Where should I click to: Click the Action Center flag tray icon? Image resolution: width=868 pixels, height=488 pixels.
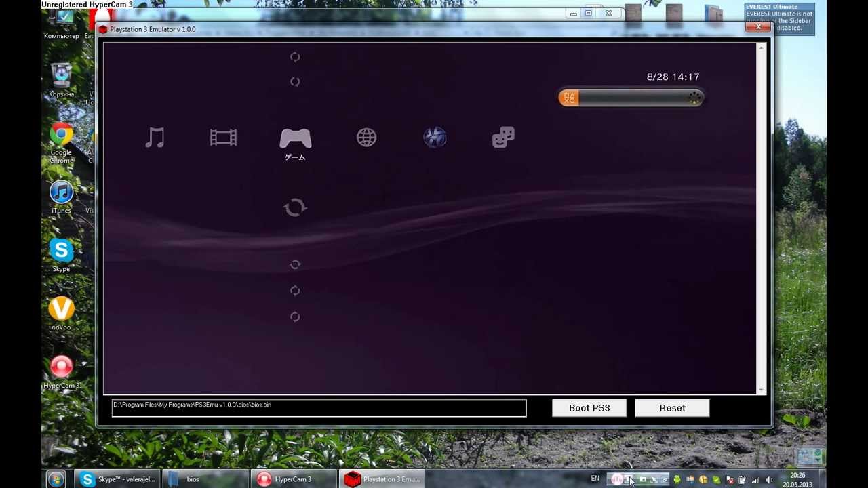(729, 480)
